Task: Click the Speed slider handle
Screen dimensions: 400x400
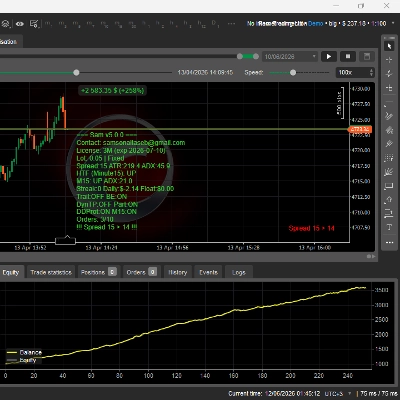Action: click(x=293, y=72)
